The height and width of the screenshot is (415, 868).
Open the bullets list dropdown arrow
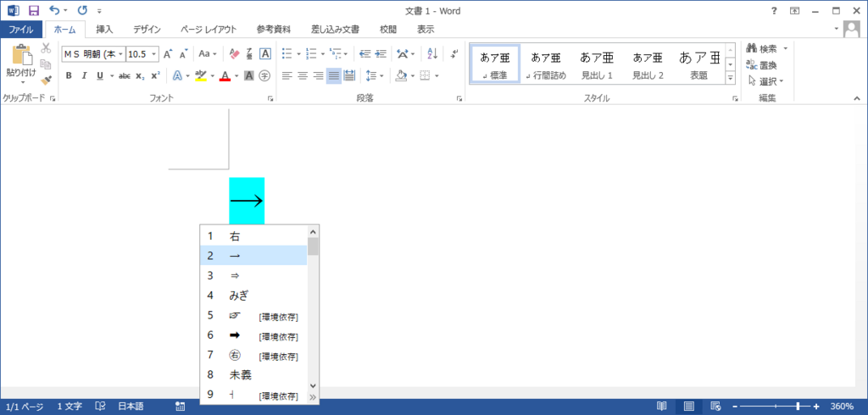click(x=299, y=53)
